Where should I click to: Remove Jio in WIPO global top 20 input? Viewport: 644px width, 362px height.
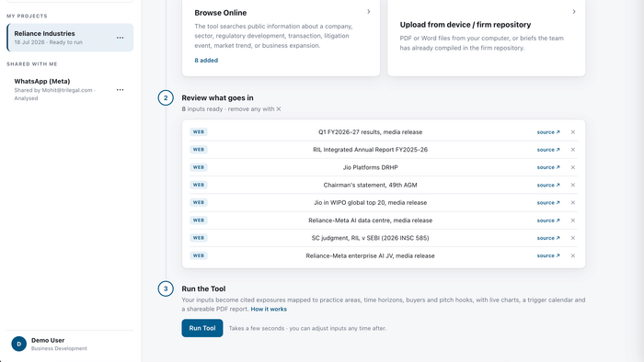[572, 202]
